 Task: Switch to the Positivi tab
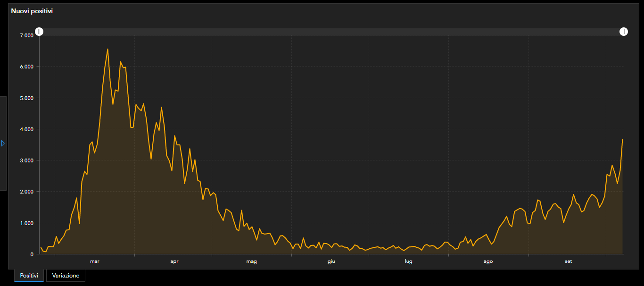[x=29, y=276]
